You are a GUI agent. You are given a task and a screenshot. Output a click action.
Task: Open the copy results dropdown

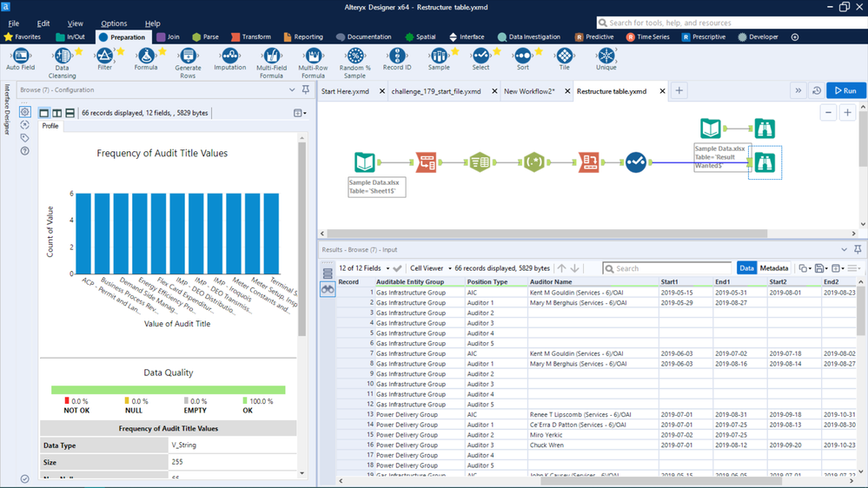point(805,268)
